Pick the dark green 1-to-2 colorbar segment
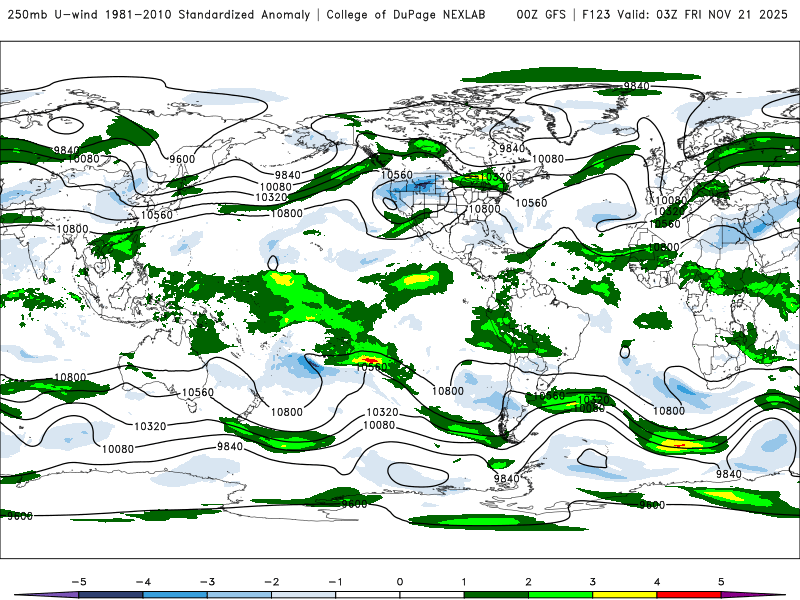 496,595
